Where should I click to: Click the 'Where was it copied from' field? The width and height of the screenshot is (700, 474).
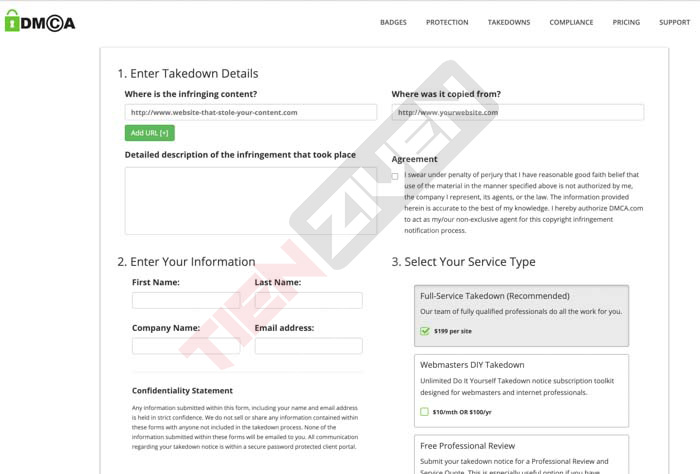pyautogui.click(x=518, y=112)
